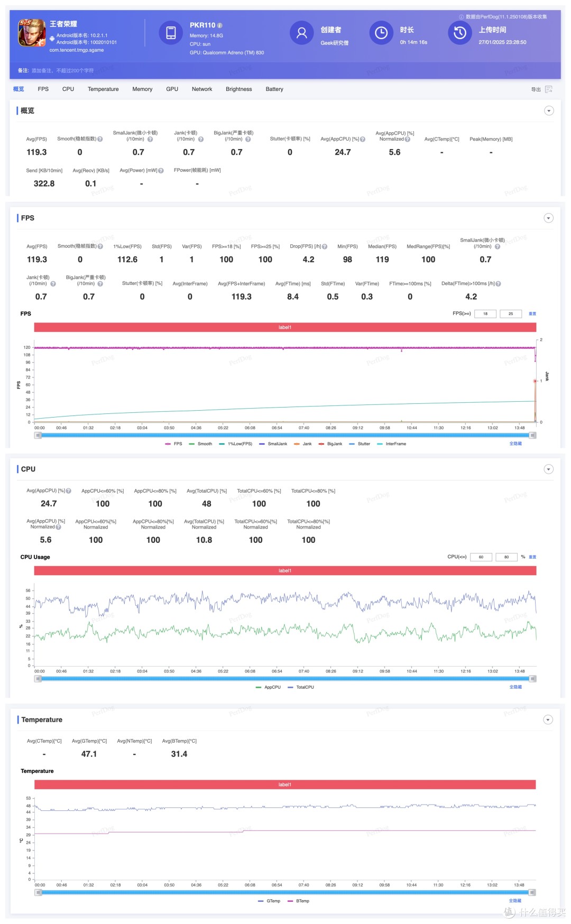The width and height of the screenshot is (571, 924).
Task: Hide the TotalCPU series in CPU legend
Action: pos(301,687)
